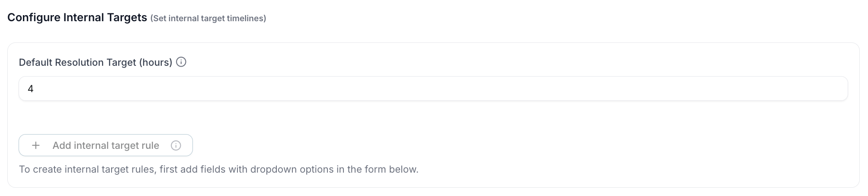Viewport: 868px width, 196px height.
Task: Click empty card area between input and button
Action: (x=432, y=118)
